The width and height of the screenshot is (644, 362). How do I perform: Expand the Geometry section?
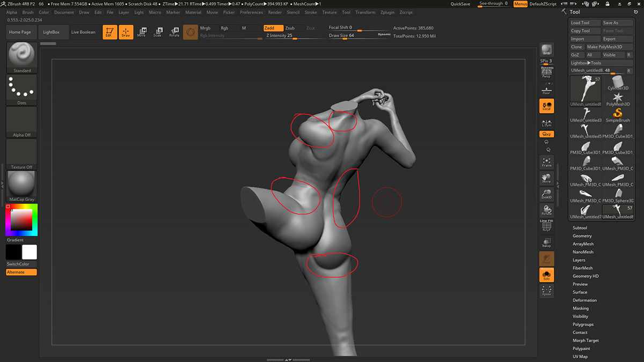[582, 236]
